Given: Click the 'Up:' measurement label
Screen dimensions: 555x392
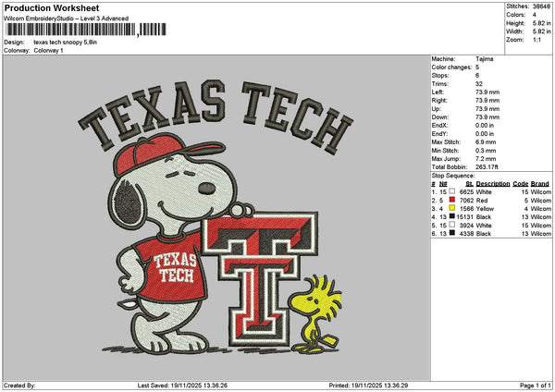Looking at the screenshot, I should click(x=436, y=109).
